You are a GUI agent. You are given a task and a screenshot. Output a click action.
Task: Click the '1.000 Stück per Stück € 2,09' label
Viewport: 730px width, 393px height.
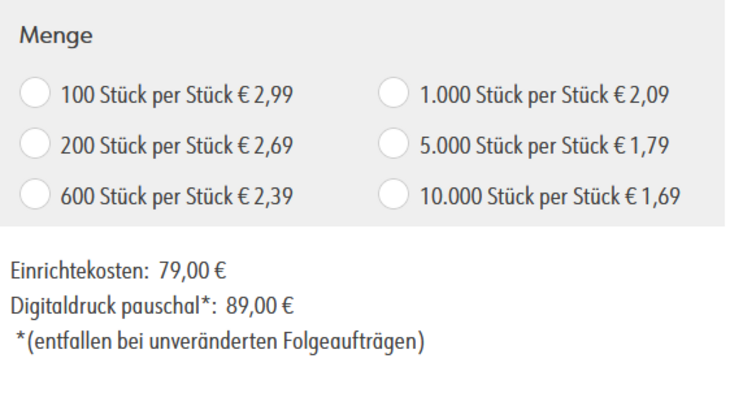pyautogui.click(x=544, y=95)
